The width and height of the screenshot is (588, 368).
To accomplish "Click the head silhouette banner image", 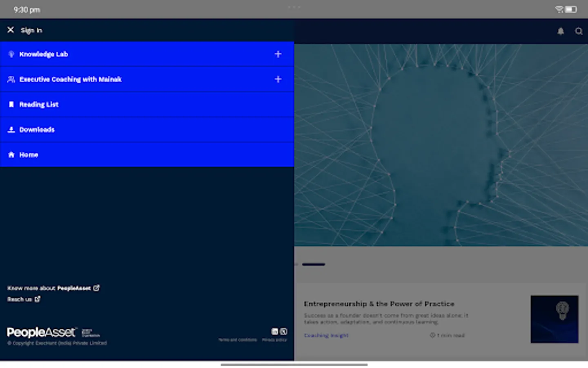I will click(441, 145).
